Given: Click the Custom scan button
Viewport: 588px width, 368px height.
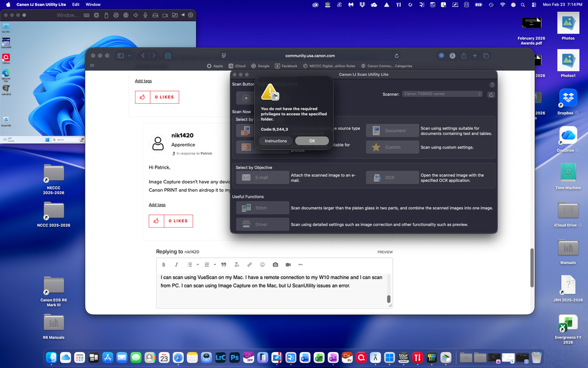Looking at the screenshot, I should point(392,147).
